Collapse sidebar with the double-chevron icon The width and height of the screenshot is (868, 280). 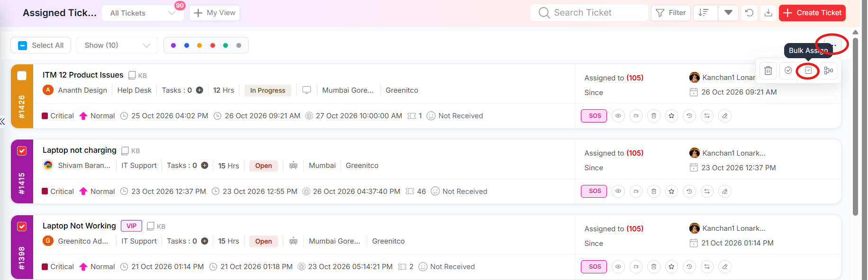(x=3, y=122)
